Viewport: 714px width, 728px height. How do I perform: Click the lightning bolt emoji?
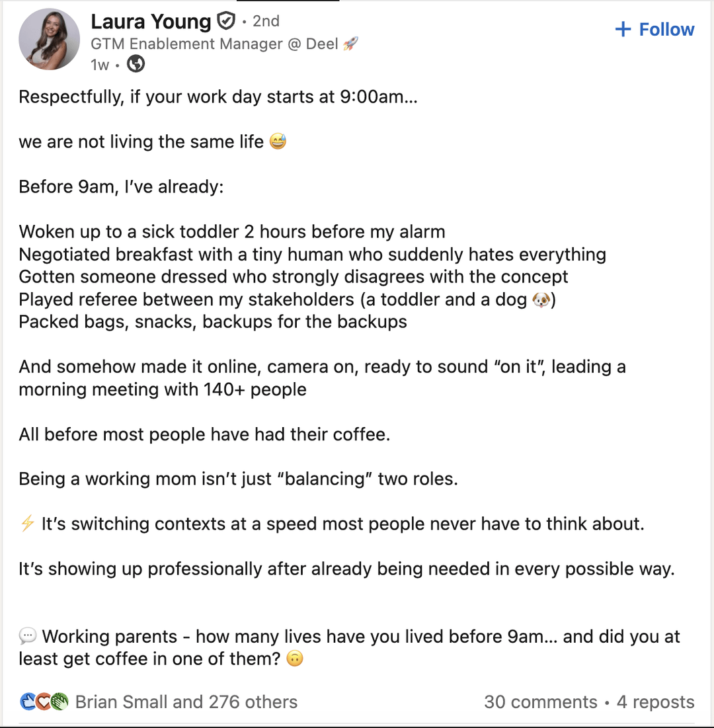27,524
